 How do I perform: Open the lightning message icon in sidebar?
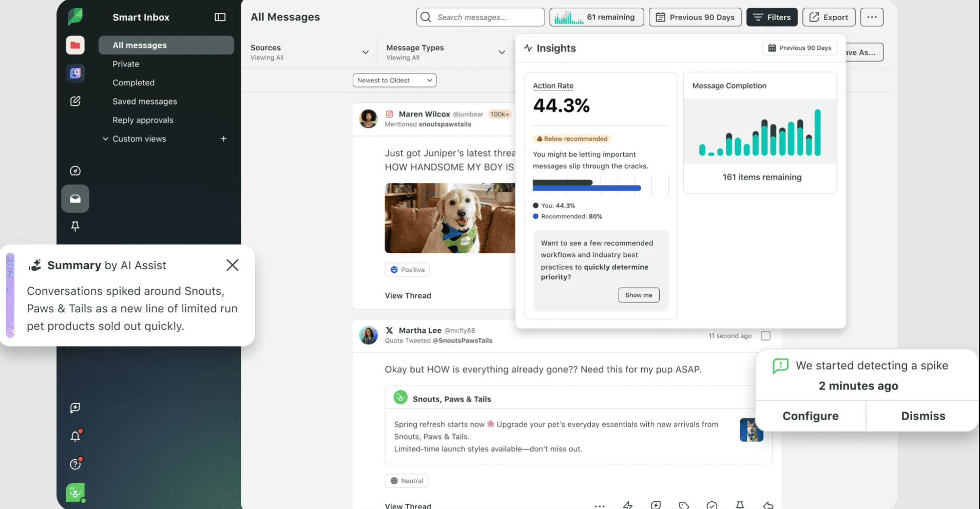75,408
